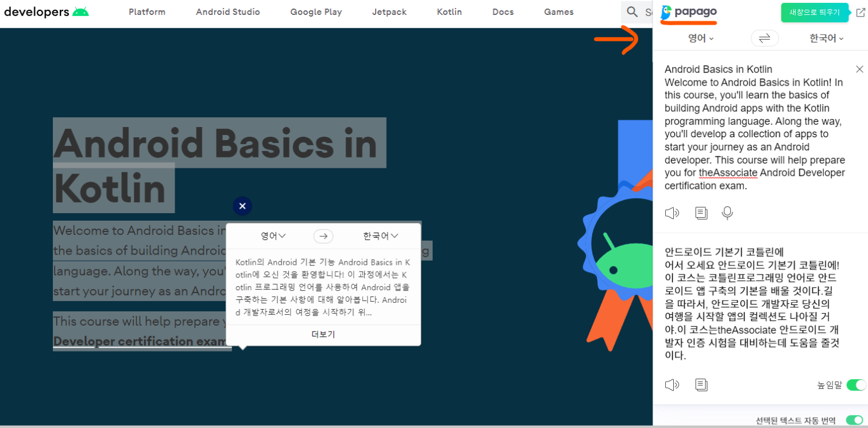The width and height of the screenshot is (868, 428).
Task: Open the search magnifier icon
Action: [632, 11]
